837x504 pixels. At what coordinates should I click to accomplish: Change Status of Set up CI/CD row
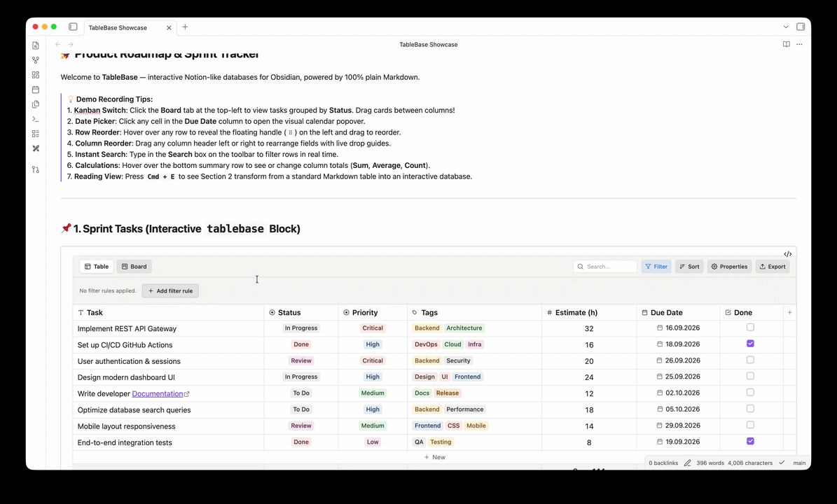(x=301, y=344)
